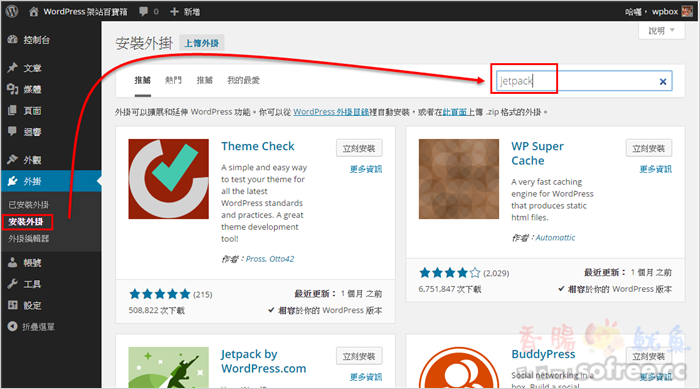Install Jetpack by WordPress.com with 立刻安裝
This screenshot has width=700, height=389.
click(x=359, y=356)
